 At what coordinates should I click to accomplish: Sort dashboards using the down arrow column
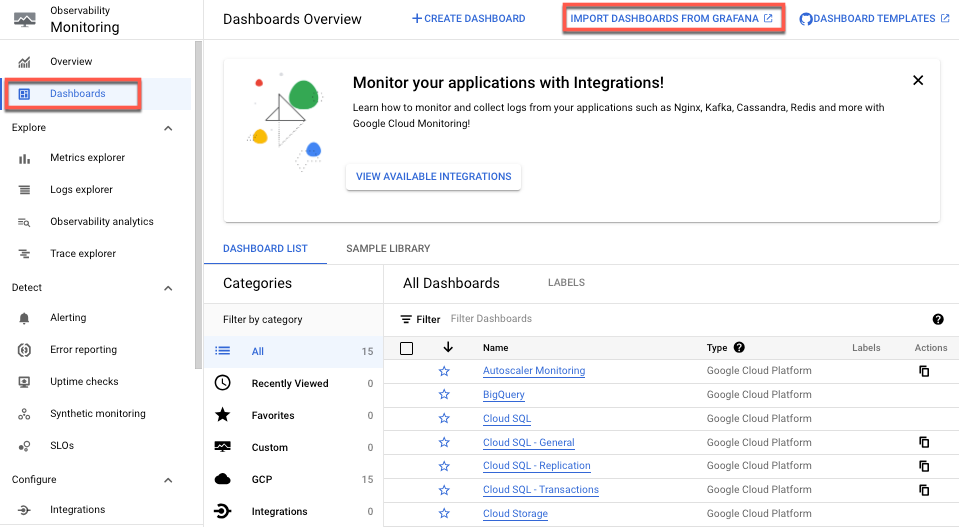click(x=447, y=348)
